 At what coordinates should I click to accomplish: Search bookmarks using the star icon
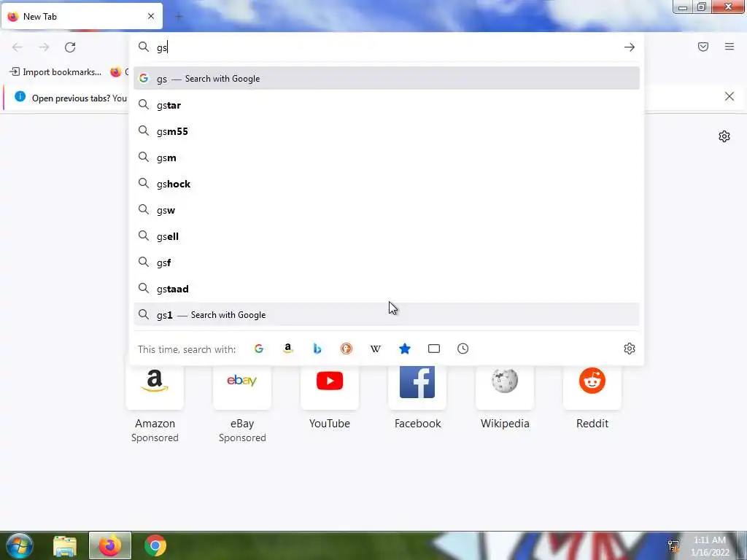[404, 349]
